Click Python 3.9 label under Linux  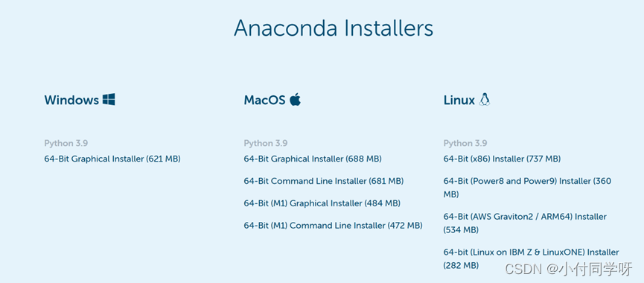tap(465, 143)
